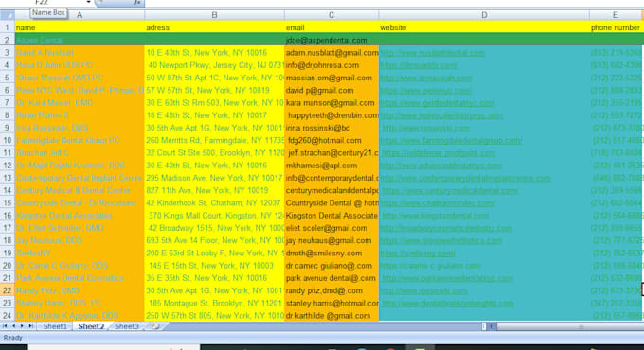Open the dentalbrooklynheights.com link

448,304
